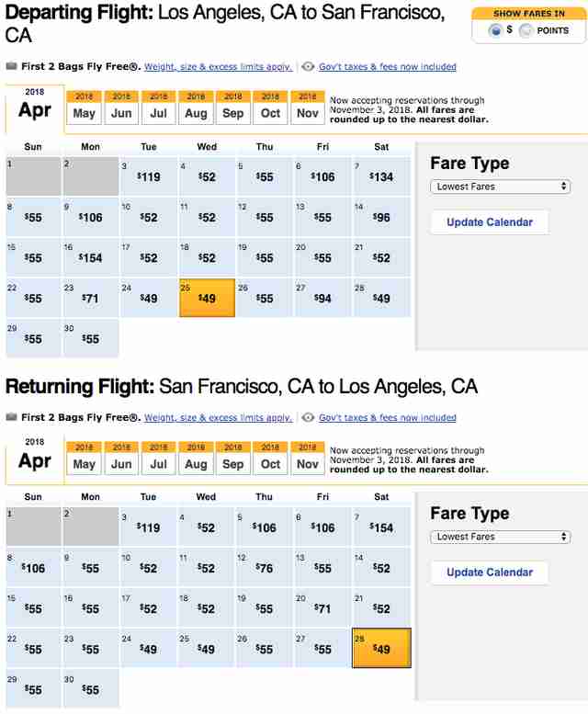Select departing April 16 fare of $154
The image size is (588, 714).
(91, 257)
